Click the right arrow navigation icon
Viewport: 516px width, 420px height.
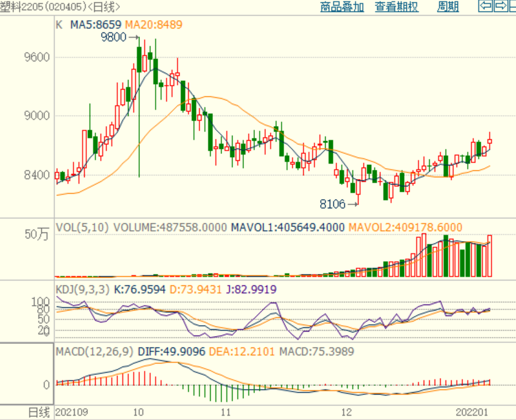pos(500,7)
